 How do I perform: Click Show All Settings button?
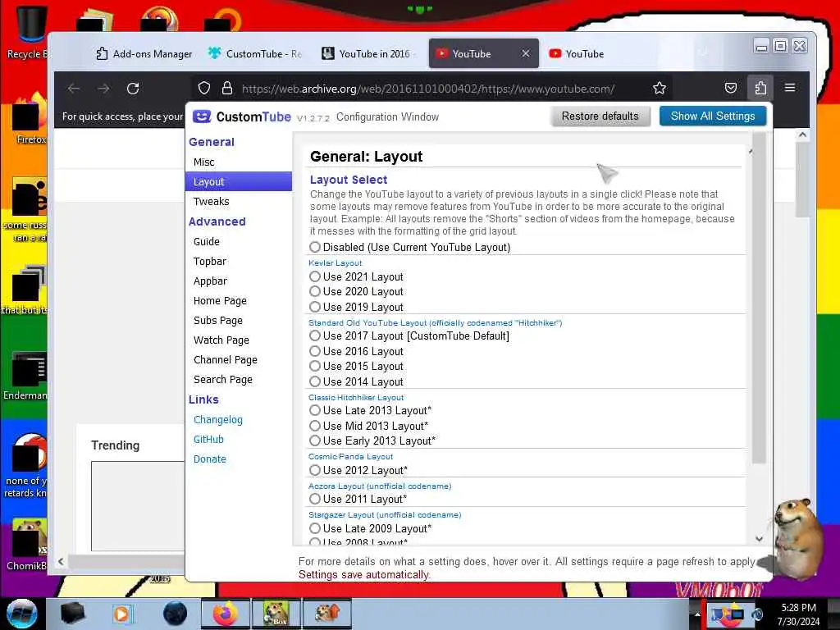[x=713, y=116]
